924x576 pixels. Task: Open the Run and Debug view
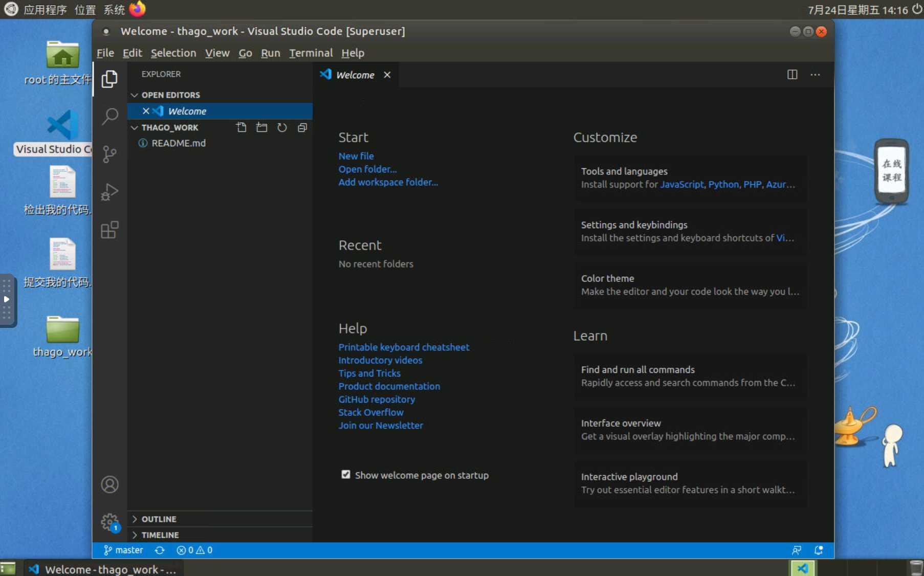click(109, 192)
